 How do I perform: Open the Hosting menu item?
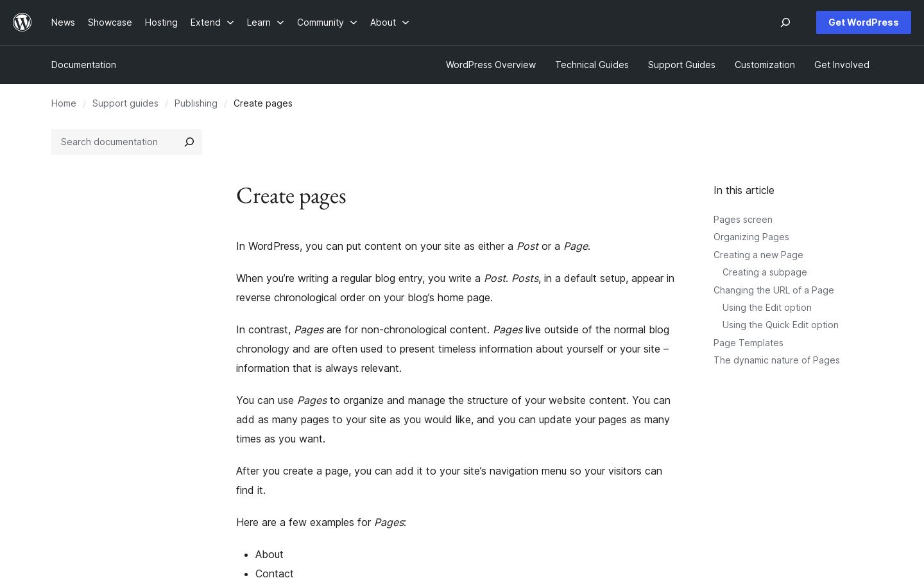click(161, 22)
